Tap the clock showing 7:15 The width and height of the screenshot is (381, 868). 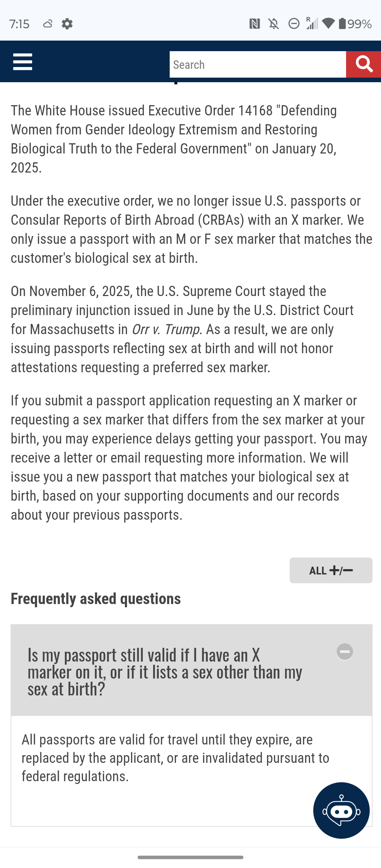pos(19,24)
